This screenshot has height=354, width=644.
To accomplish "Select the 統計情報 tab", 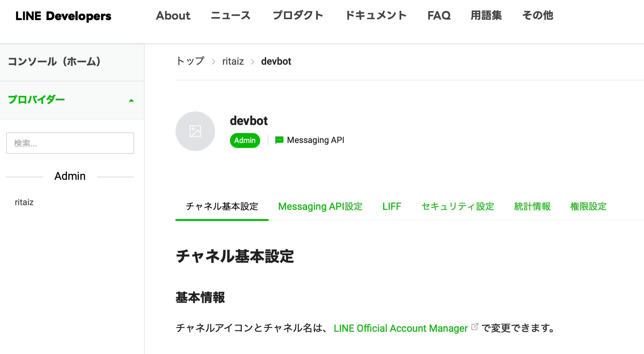I will [x=532, y=206].
